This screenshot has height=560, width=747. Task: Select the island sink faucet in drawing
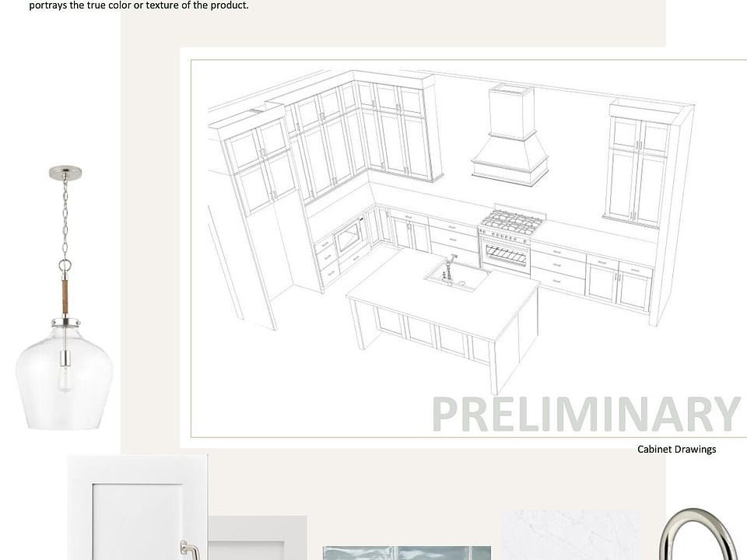pos(449,266)
